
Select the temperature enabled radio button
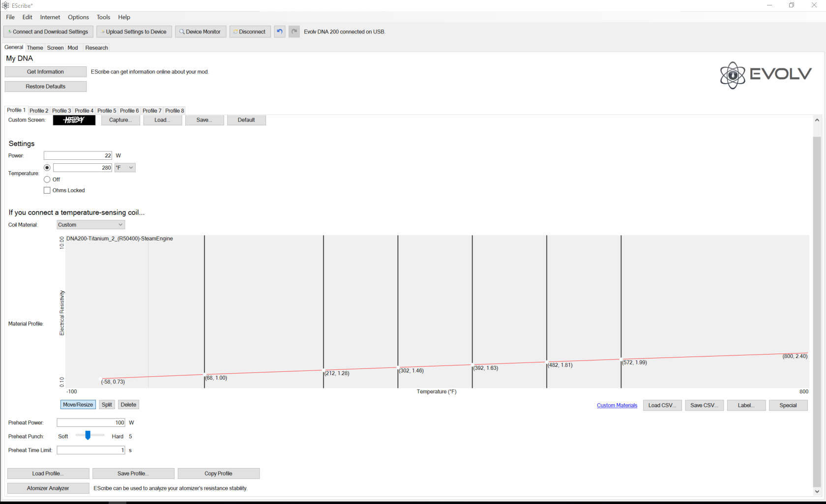click(47, 168)
